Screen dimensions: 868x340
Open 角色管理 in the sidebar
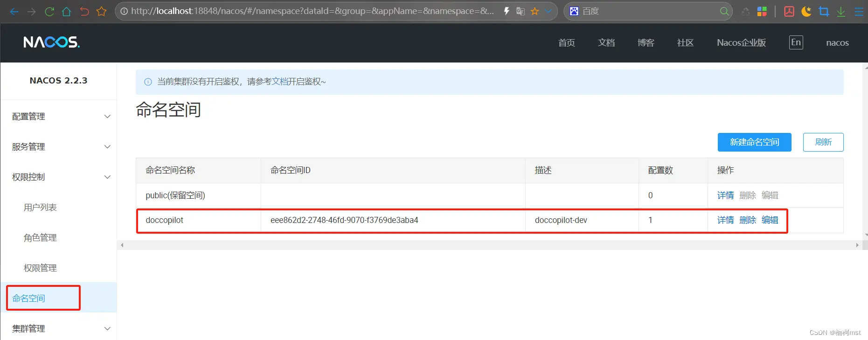point(40,238)
